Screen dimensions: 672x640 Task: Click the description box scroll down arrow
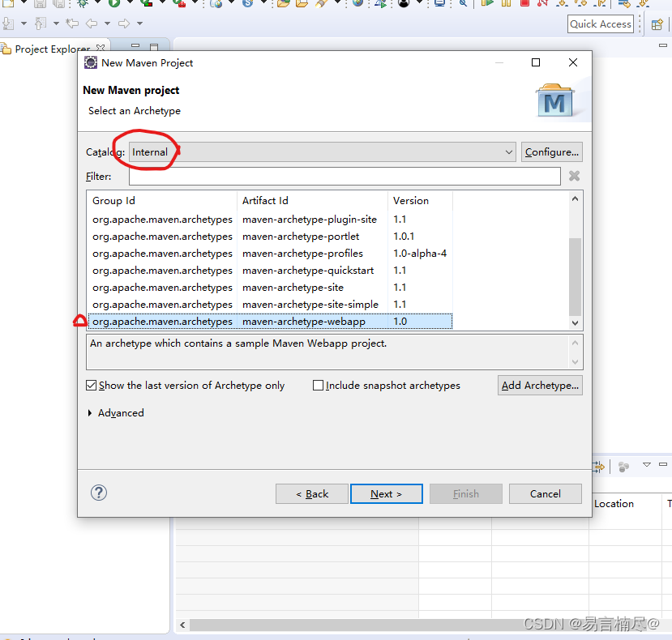(575, 362)
